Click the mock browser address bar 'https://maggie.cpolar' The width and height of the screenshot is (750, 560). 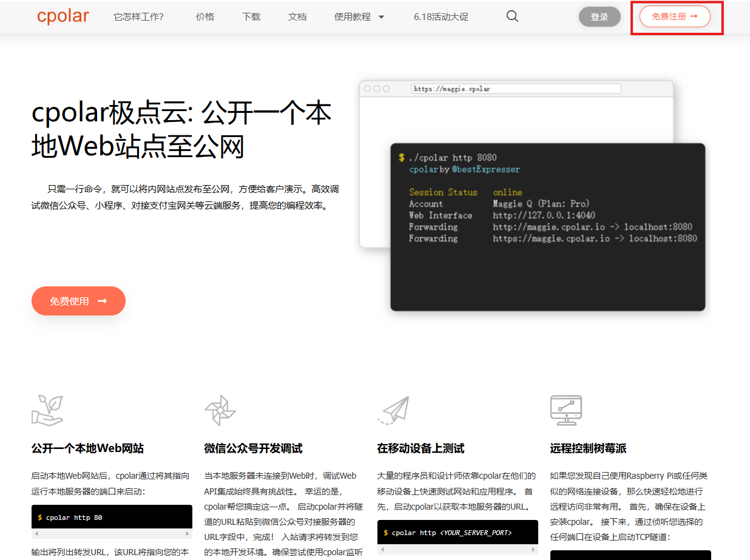pos(516,89)
